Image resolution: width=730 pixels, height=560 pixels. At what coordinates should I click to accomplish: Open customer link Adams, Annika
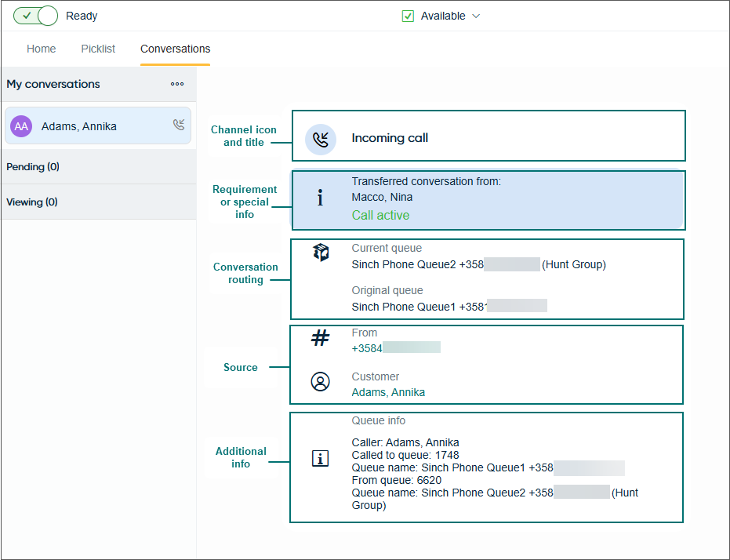[388, 392]
